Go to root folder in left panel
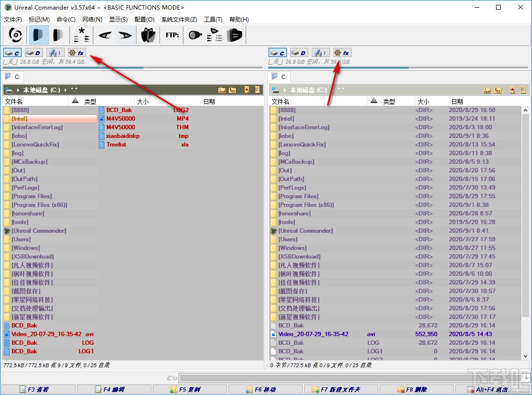This screenshot has height=395, width=532. click(222, 90)
